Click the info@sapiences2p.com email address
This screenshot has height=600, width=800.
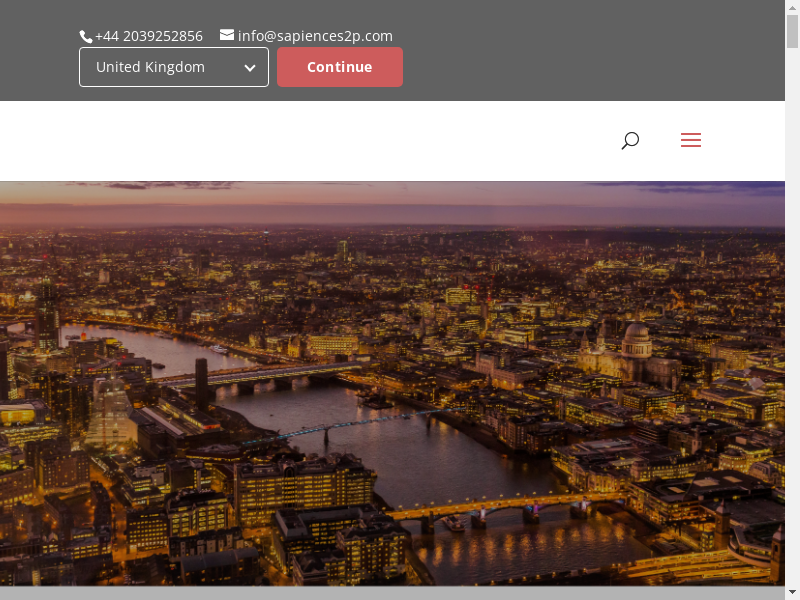[x=315, y=36]
